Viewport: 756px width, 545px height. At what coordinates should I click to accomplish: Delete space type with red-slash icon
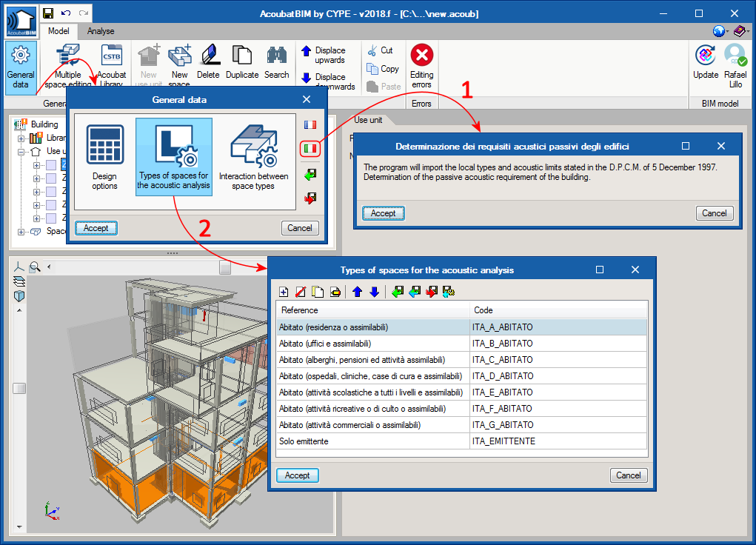(x=301, y=292)
